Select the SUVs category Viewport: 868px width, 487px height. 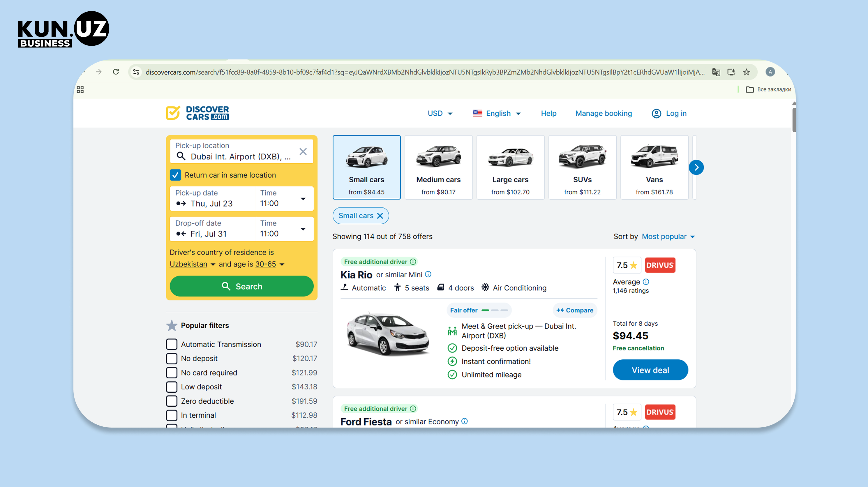pyautogui.click(x=582, y=167)
